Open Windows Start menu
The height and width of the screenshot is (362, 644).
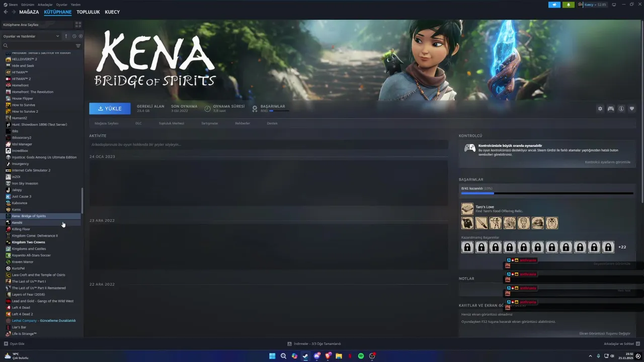(x=272, y=356)
